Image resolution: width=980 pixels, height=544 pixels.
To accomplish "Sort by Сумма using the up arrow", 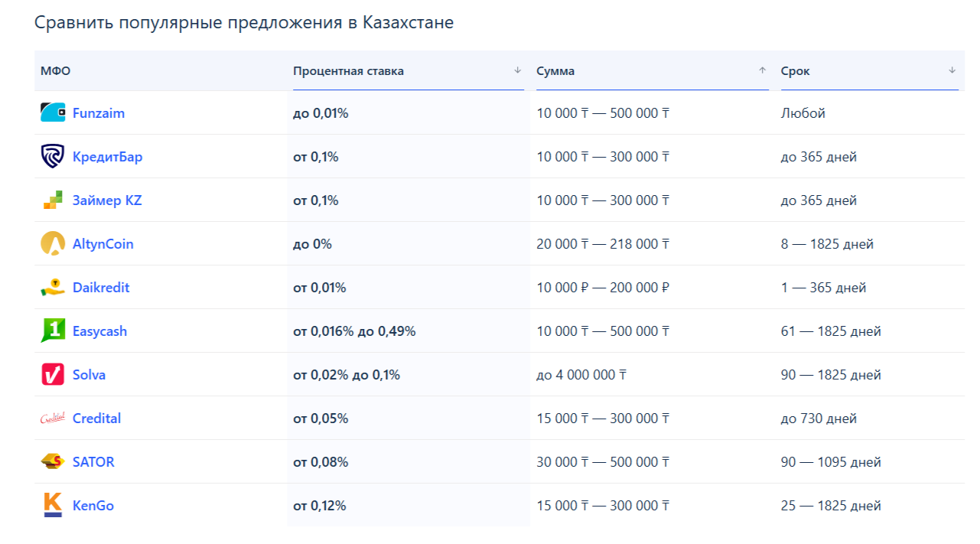I will coord(762,70).
